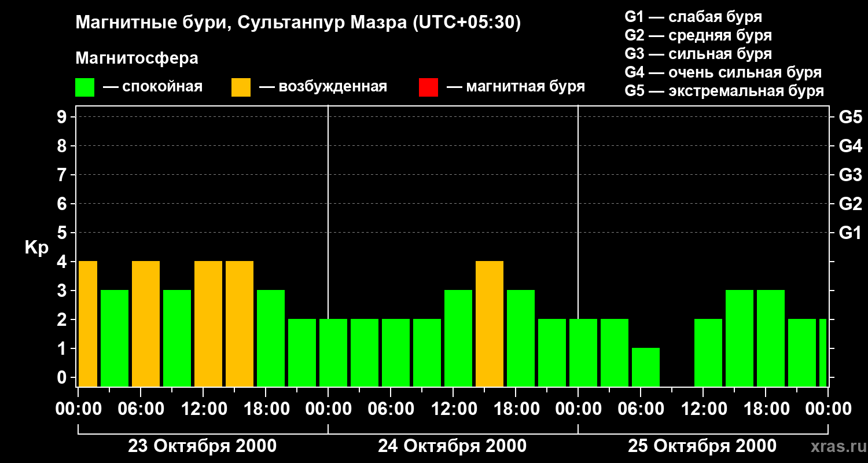This screenshot has width=868, height=463.
Task: Click the date label 24 Октября 2000
Action: click(452, 446)
